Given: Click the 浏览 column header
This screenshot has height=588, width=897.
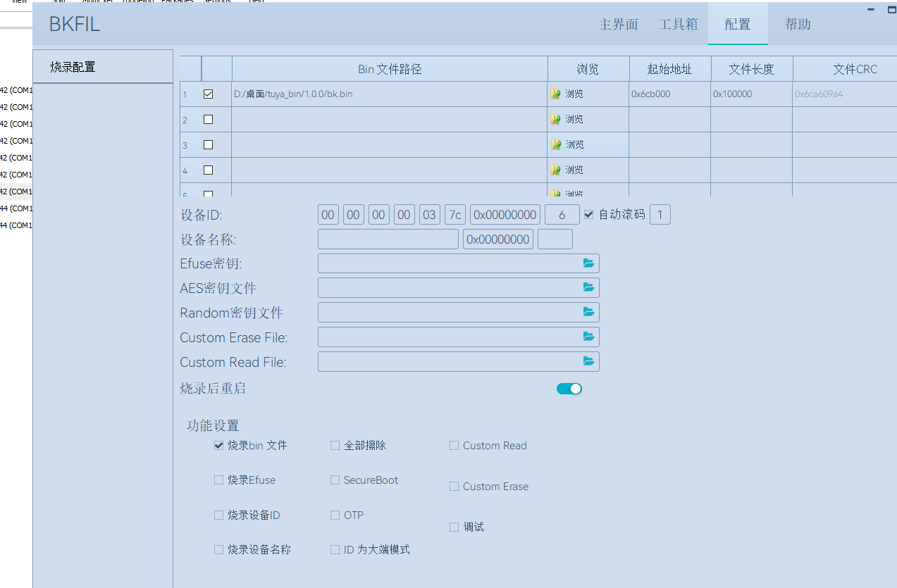Looking at the screenshot, I should pyautogui.click(x=588, y=69).
